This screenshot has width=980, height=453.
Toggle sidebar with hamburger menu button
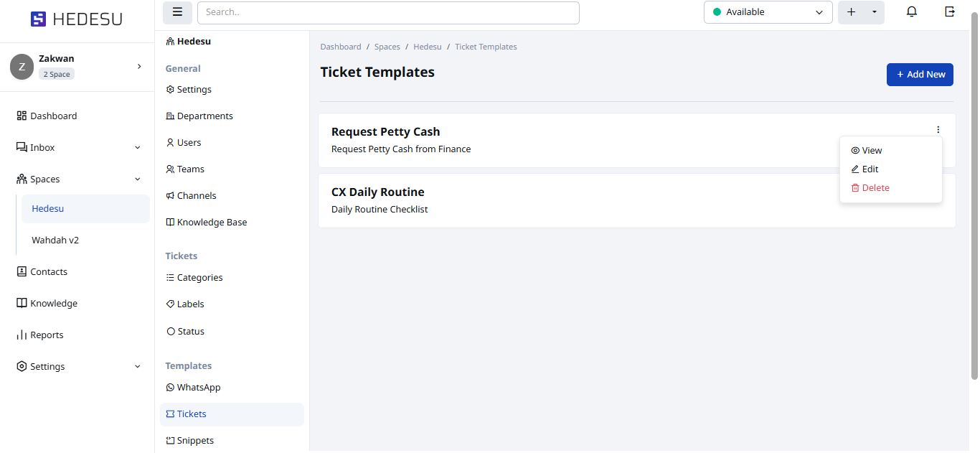pyautogui.click(x=177, y=12)
